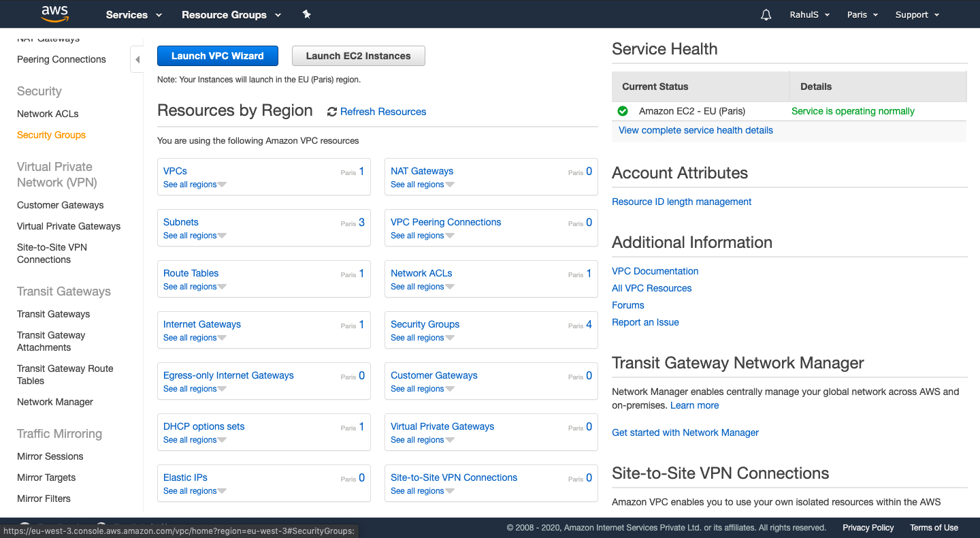Open Network ACLs from the sidebar
Viewport: 980px width, 538px height.
(x=48, y=114)
